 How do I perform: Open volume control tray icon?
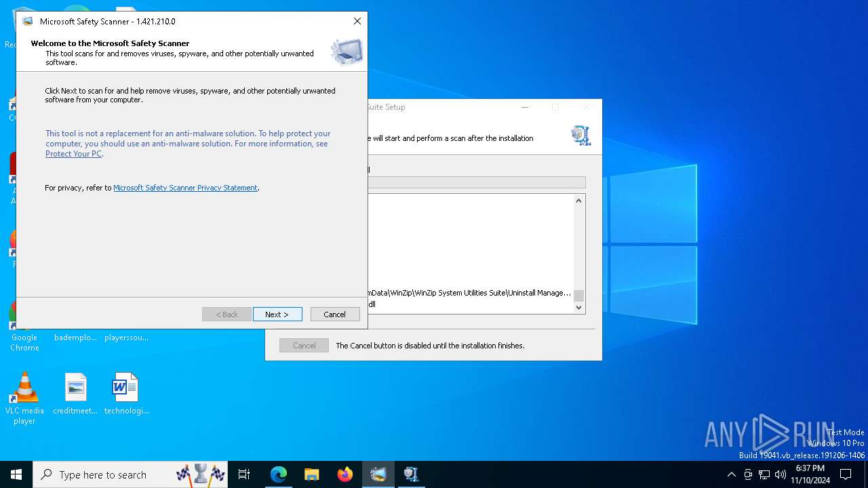[x=781, y=474]
